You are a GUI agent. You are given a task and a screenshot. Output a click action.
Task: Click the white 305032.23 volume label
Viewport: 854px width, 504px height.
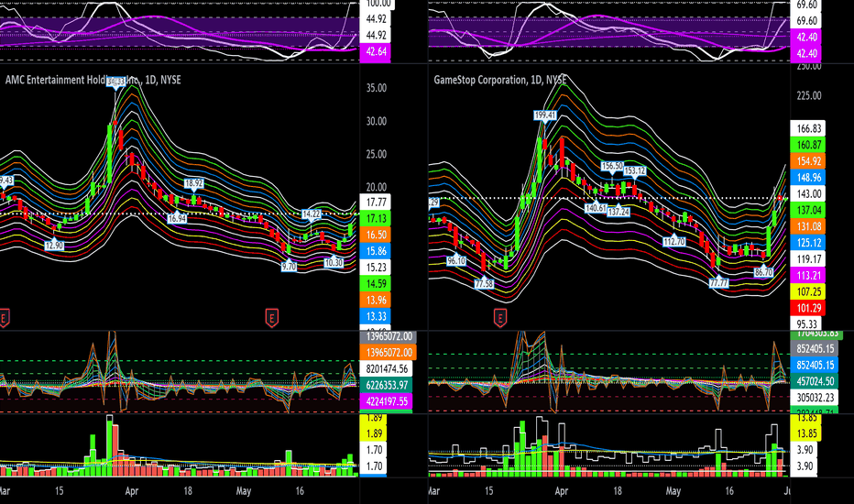[x=815, y=398]
